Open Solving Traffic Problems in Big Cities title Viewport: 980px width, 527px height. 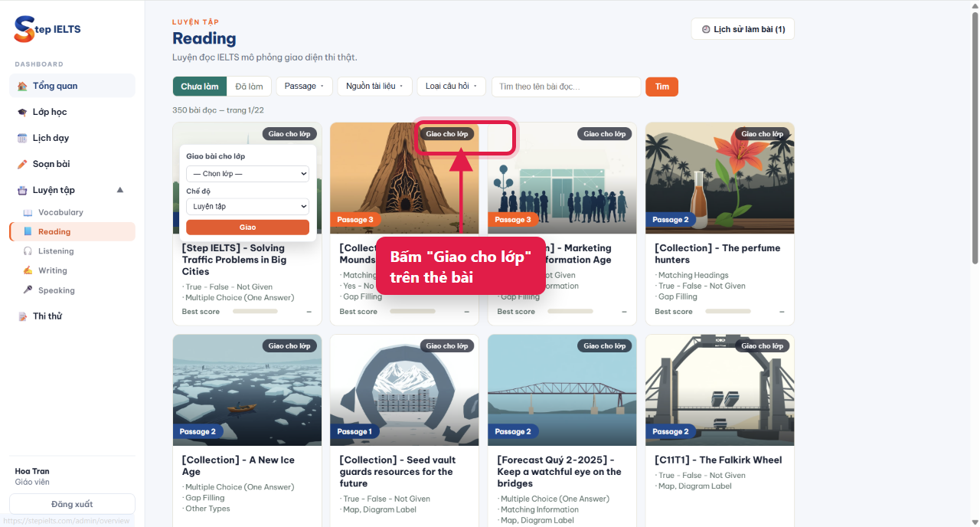point(234,260)
